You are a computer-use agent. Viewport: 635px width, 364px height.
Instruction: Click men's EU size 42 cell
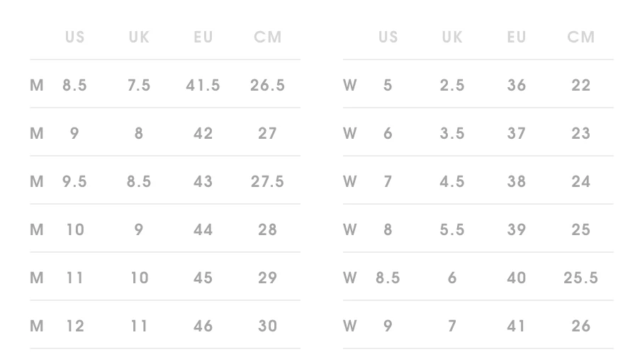(x=203, y=133)
